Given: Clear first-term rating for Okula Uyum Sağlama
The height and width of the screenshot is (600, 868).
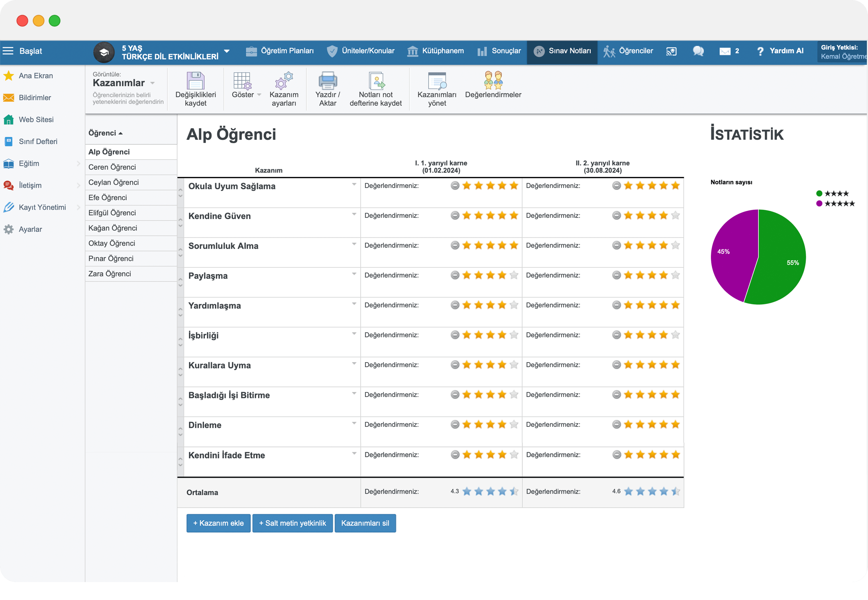Looking at the screenshot, I should [455, 186].
